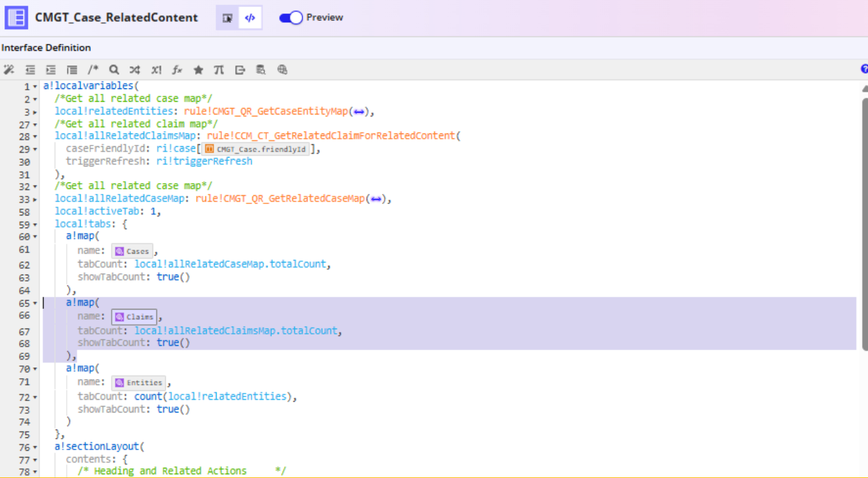Expand collapsed arguments of CMGT_QR_GetCaseEntityMap
868x478 pixels.
359,111
